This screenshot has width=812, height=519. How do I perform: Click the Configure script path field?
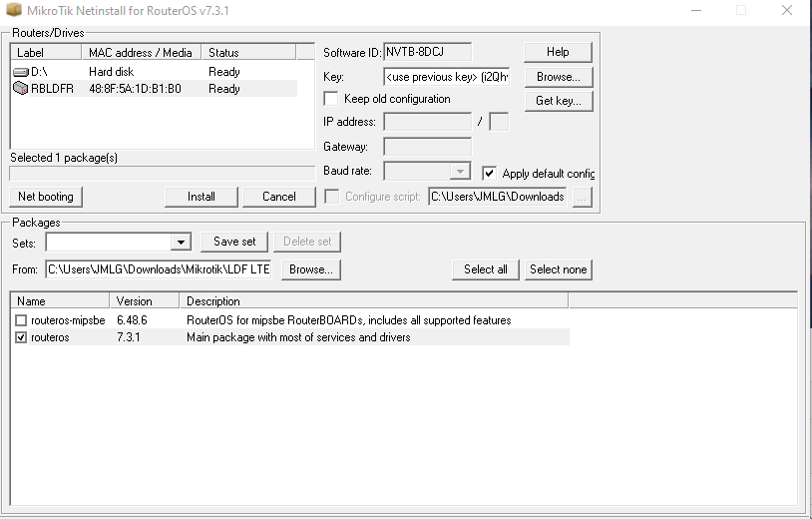click(x=497, y=197)
